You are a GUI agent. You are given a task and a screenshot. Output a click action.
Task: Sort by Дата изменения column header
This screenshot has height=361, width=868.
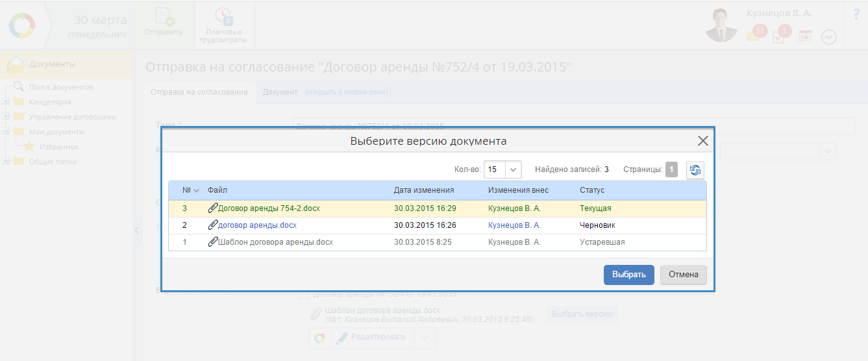(423, 190)
